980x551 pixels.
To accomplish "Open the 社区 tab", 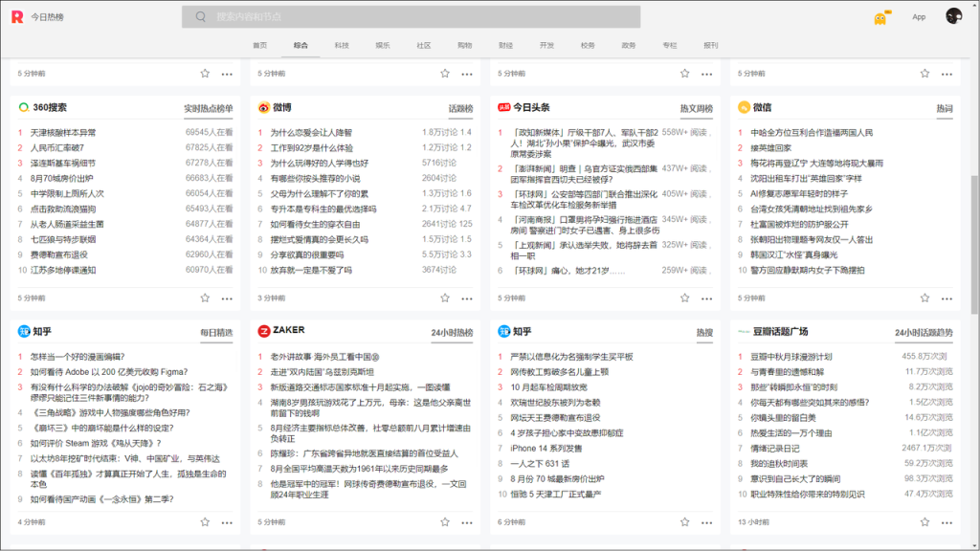I will coord(424,46).
